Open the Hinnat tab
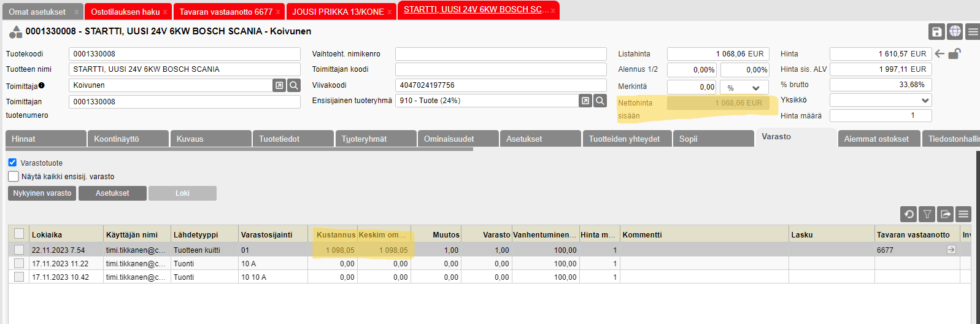The width and height of the screenshot is (980, 324). (x=45, y=139)
